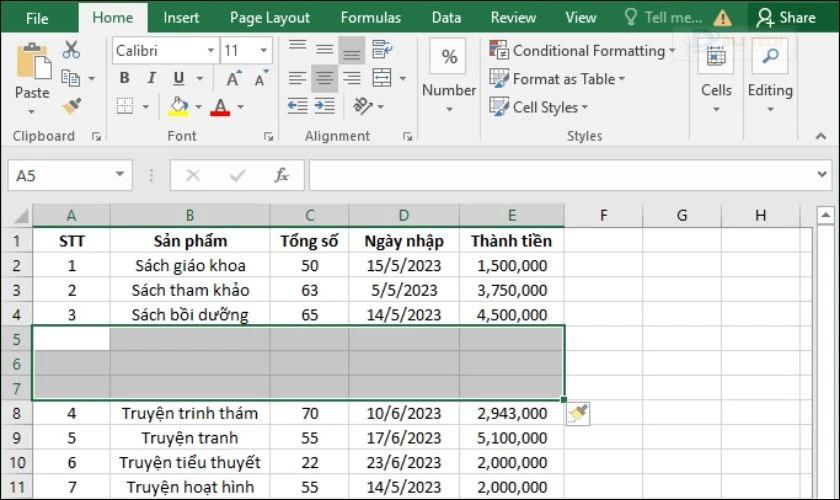This screenshot has height=500, width=840.
Task: Increase font size with the large A
Action: pyautogui.click(x=233, y=79)
